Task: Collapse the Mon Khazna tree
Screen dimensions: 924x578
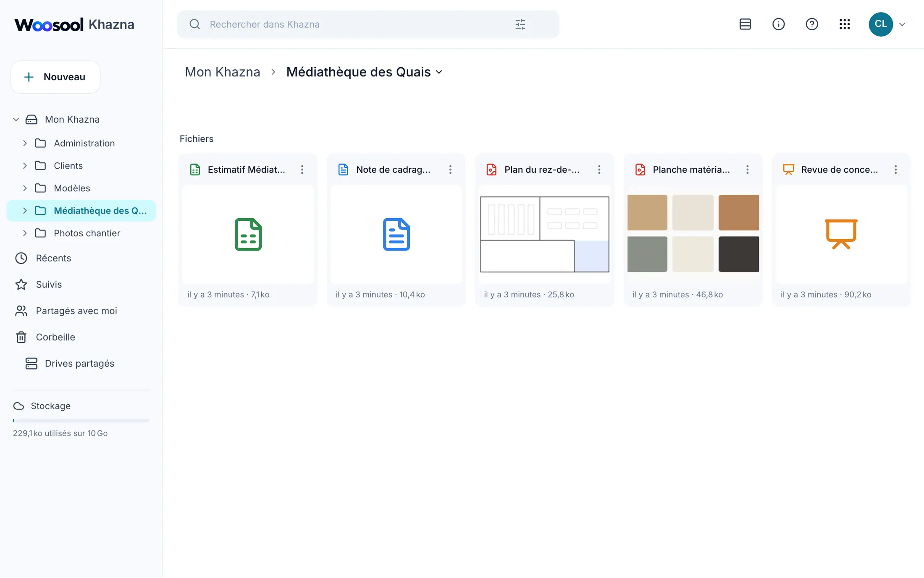Action: pos(16,119)
